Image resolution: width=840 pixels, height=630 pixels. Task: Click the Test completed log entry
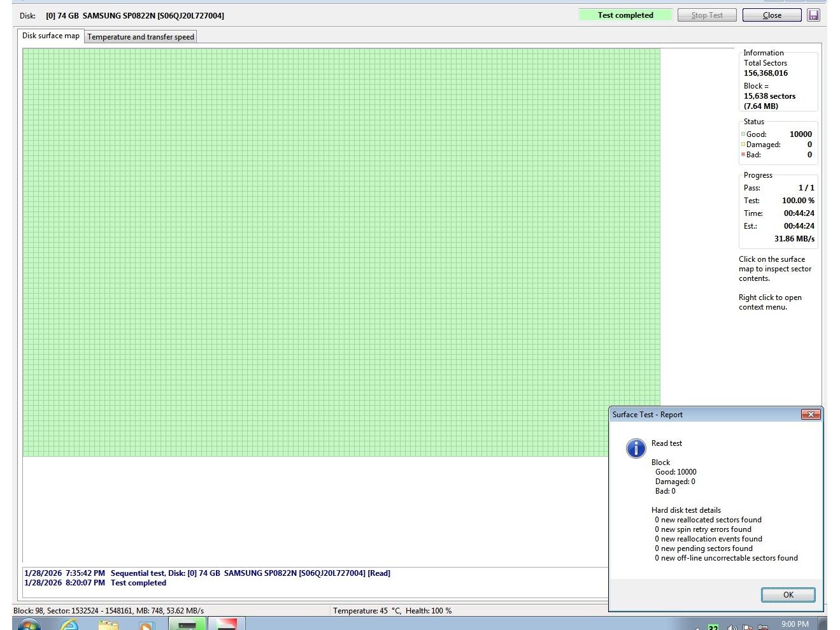[138, 583]
